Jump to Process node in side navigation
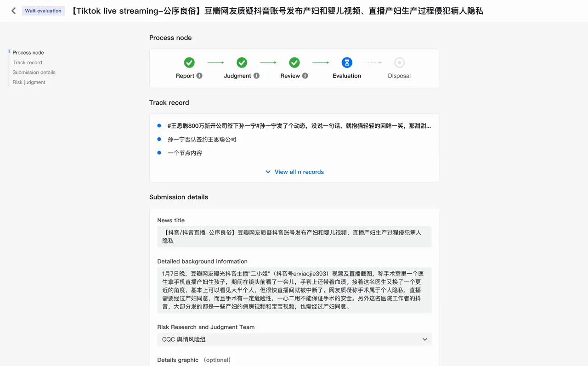Viewport: 588px width, 366px height. coord(28,53)
